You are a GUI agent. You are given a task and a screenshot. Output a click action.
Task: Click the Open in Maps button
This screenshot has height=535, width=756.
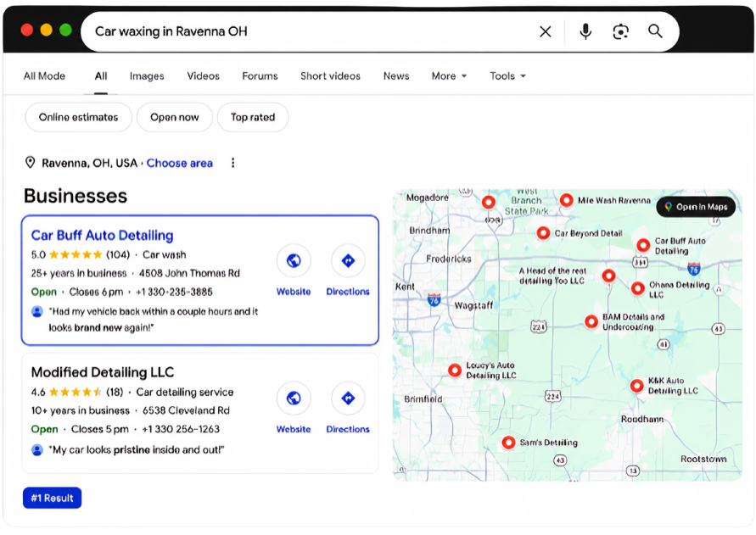tap(696, 207)
